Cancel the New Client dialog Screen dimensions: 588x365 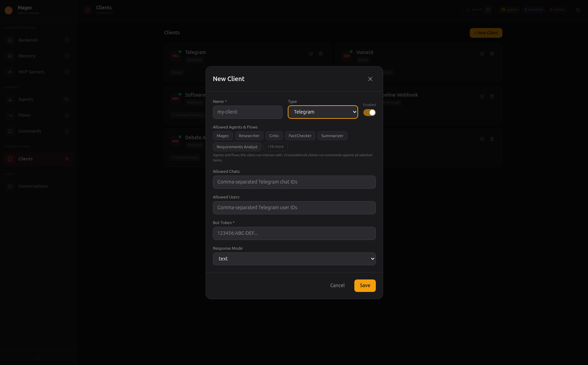[x=337, y=285]
